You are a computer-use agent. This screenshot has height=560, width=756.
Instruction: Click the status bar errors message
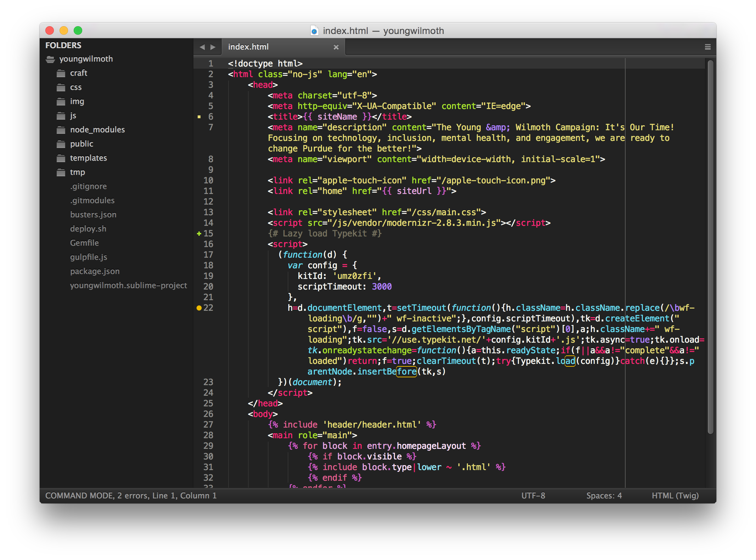[x=131, y=496]
